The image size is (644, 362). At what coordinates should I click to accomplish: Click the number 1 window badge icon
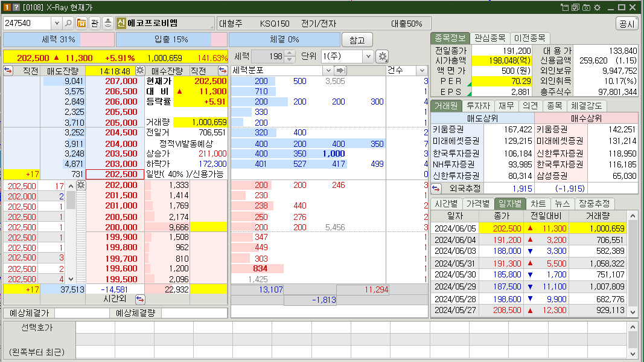tap(7, 7)
